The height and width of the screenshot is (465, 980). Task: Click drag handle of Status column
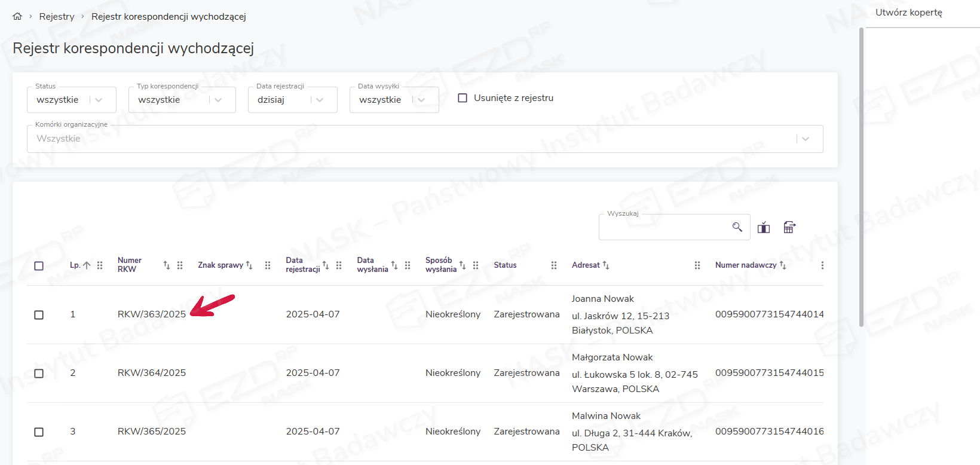(x=554, y=265)
